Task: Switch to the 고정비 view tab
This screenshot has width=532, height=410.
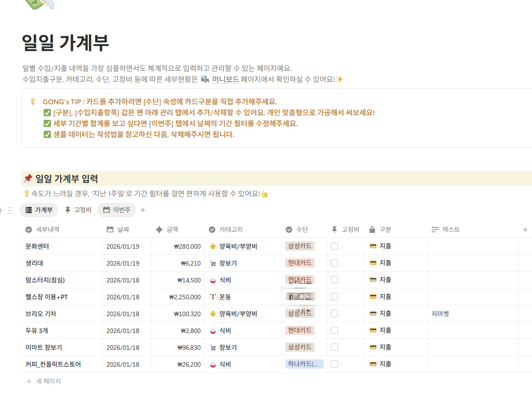Action: tap(78, 210)
